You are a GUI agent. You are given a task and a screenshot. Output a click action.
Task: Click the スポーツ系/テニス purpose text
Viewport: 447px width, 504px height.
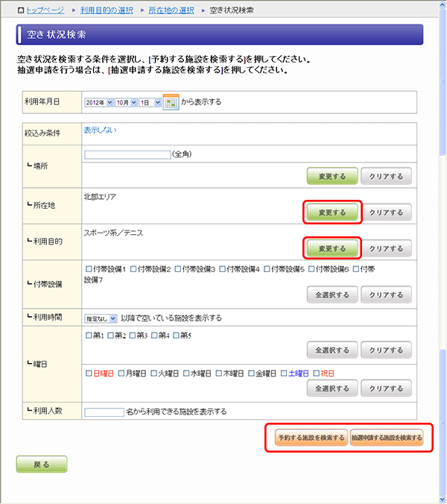click(113, 233)
